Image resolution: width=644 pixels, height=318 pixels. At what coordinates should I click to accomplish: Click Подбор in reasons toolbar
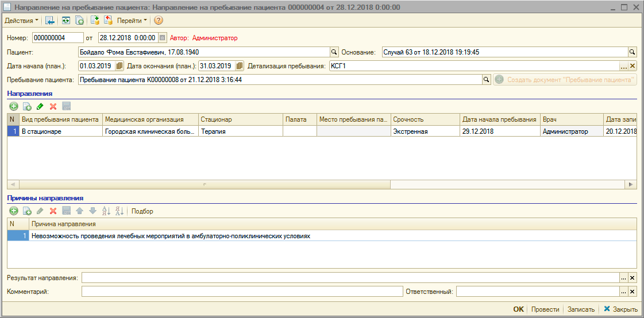[x=142, y=211]
